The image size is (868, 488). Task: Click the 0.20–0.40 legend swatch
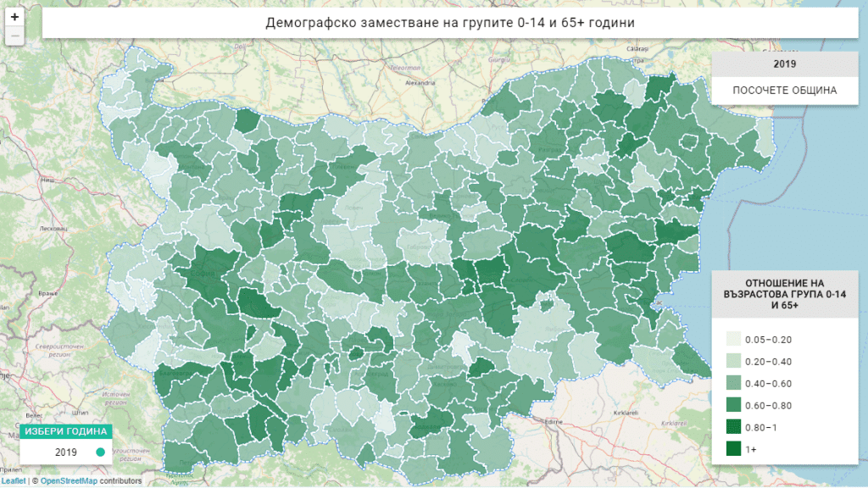(x=732, y=361)
